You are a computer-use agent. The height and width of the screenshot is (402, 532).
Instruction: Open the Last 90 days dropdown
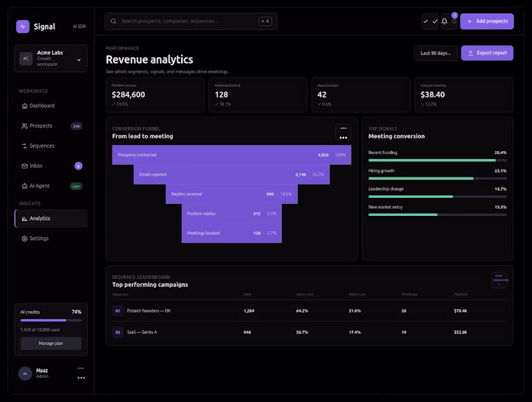pos(436,53)
